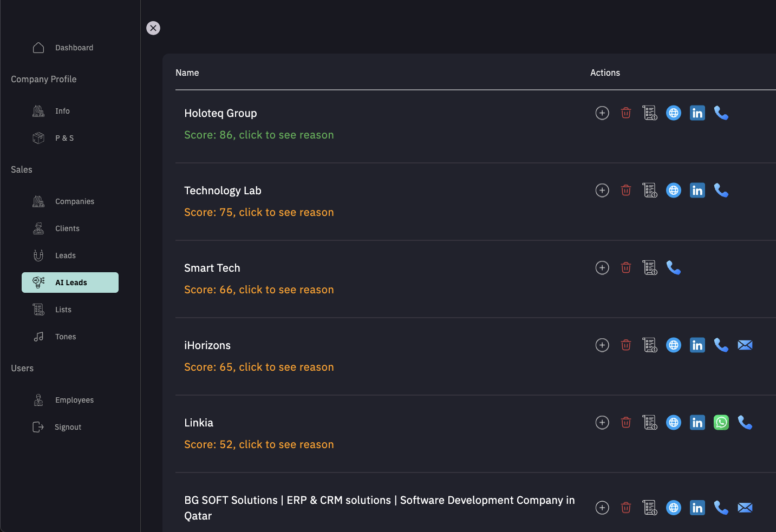Open LinkedIn for Technology Lab

tap(697, 191)
